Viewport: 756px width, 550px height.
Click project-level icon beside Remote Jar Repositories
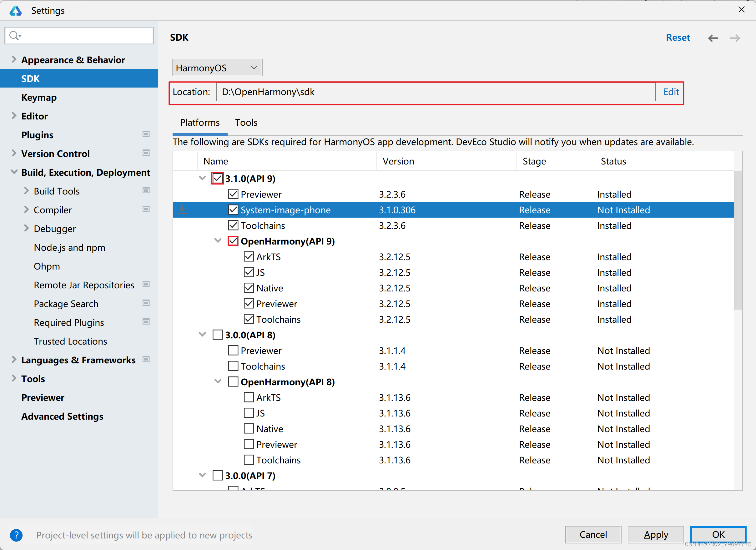[146, 284]
